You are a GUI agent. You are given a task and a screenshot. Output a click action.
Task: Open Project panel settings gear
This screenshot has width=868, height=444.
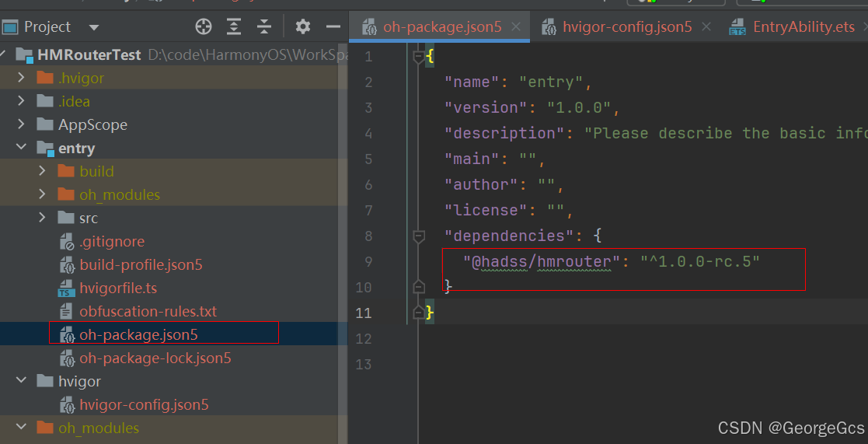coord(302,26)
